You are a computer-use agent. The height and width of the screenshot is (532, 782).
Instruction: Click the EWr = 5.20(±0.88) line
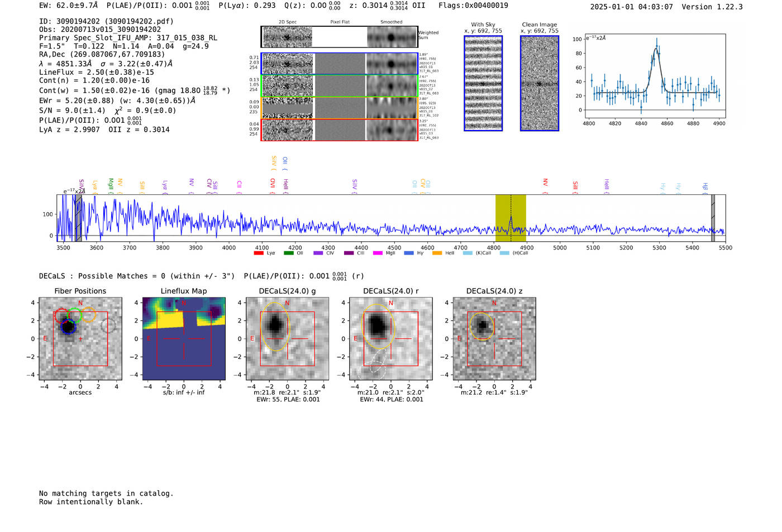click(117, 100)
